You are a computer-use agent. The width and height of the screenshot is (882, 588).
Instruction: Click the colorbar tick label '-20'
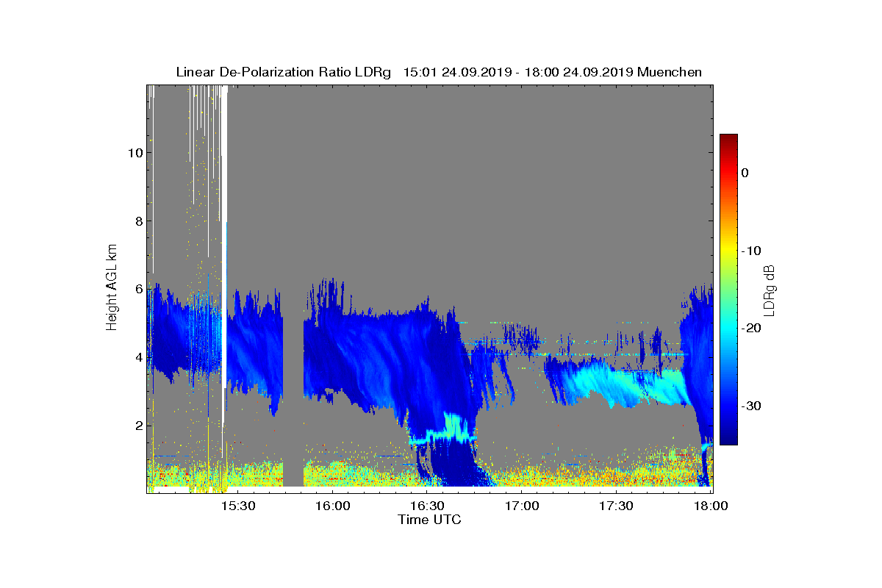click(x=750, y=329)
